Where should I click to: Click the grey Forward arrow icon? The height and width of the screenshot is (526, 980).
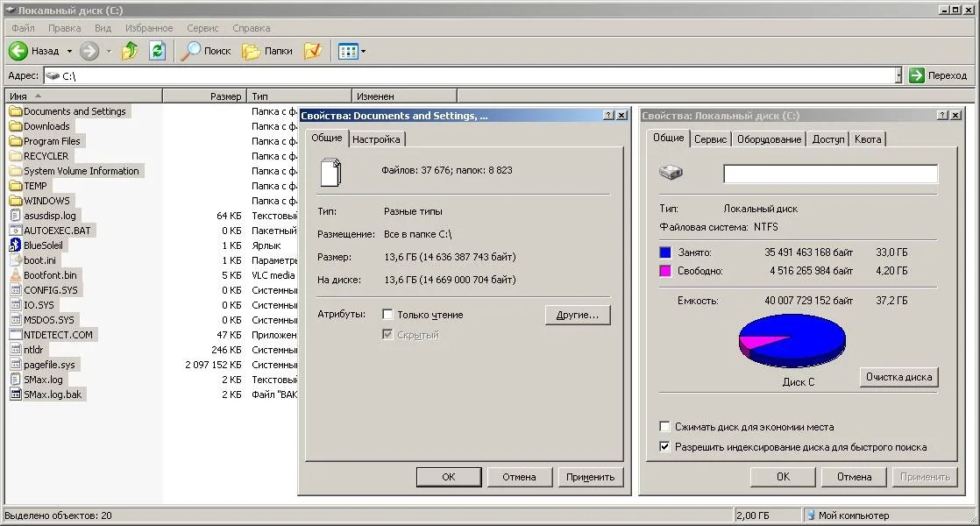[x=89, y=51]
